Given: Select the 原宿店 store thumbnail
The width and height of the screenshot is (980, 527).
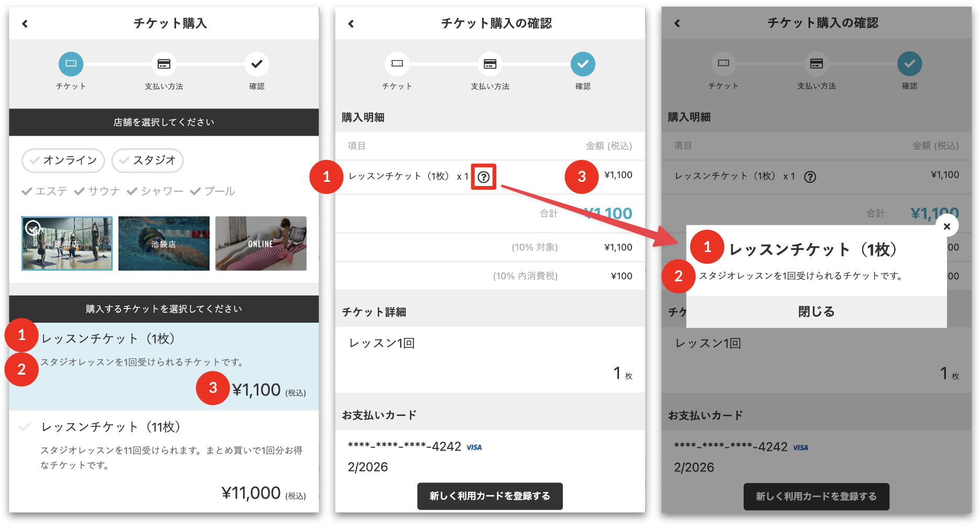Looking at the screenshot, I should pos(67,244).
